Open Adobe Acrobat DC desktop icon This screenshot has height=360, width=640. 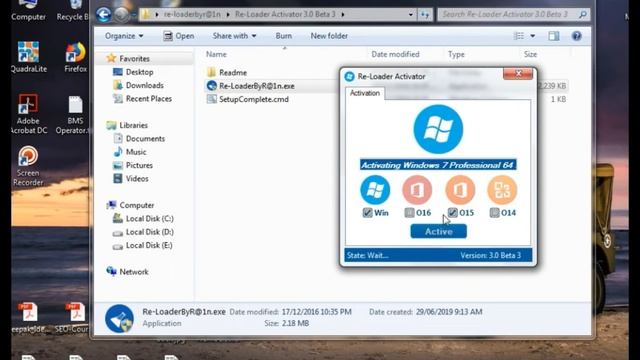pos(28,114)
